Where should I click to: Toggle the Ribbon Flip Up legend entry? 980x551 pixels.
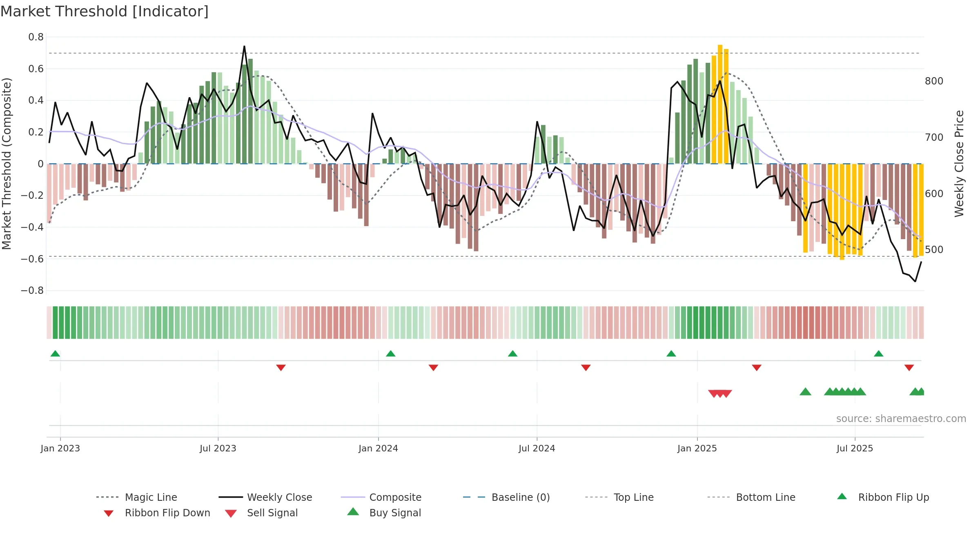[883, 497]
